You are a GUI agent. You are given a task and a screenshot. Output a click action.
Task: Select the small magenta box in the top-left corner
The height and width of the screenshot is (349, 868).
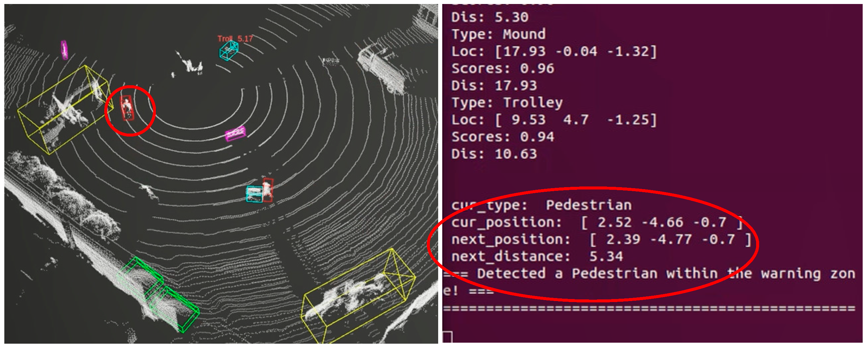click(64, 50)
